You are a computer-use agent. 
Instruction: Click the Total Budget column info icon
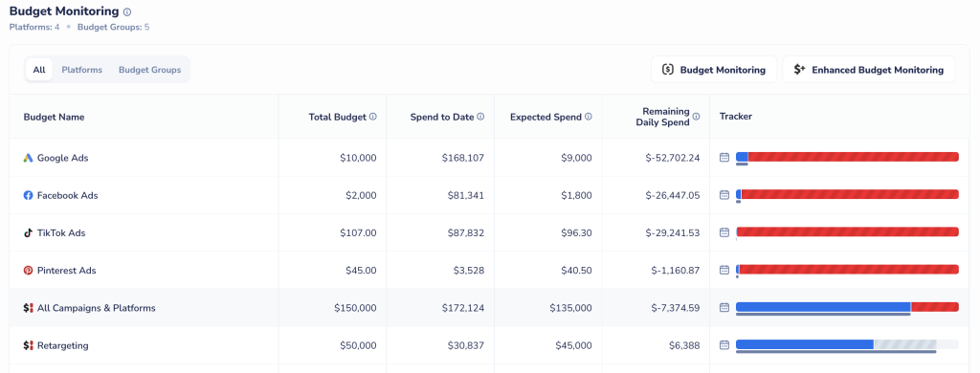pos(373,117)
